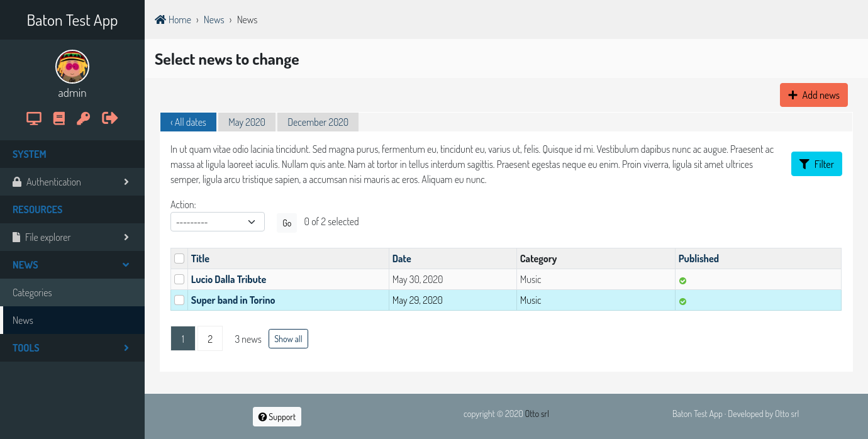Expand the File explorer sidebar item

point(72,237)
